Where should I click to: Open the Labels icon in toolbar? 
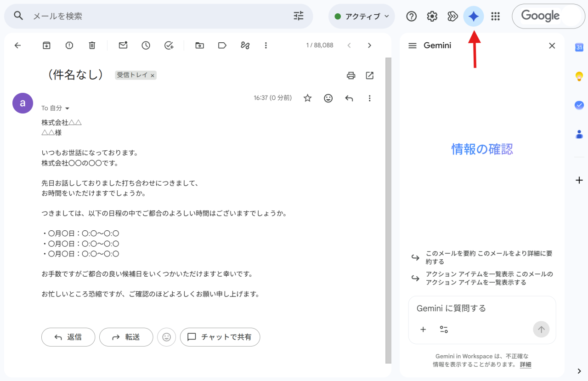click(x=222, y=45)
